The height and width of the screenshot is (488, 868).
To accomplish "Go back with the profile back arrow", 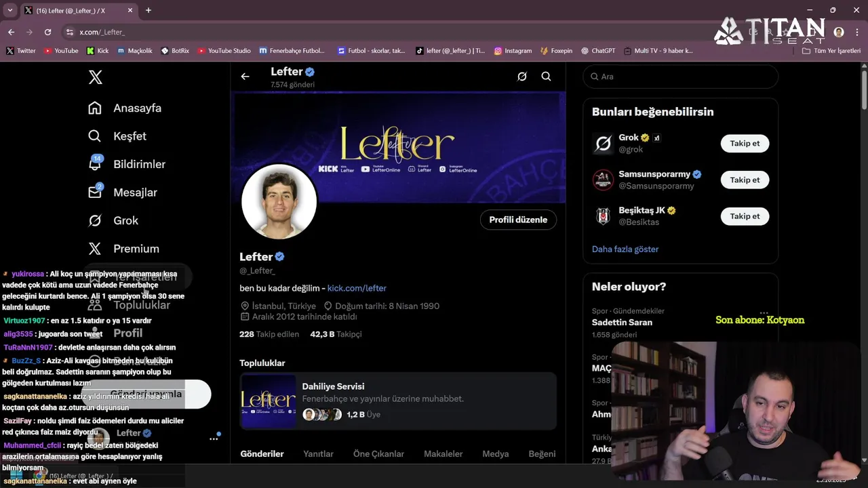I will pyautogui.click(x=245, y=77).
